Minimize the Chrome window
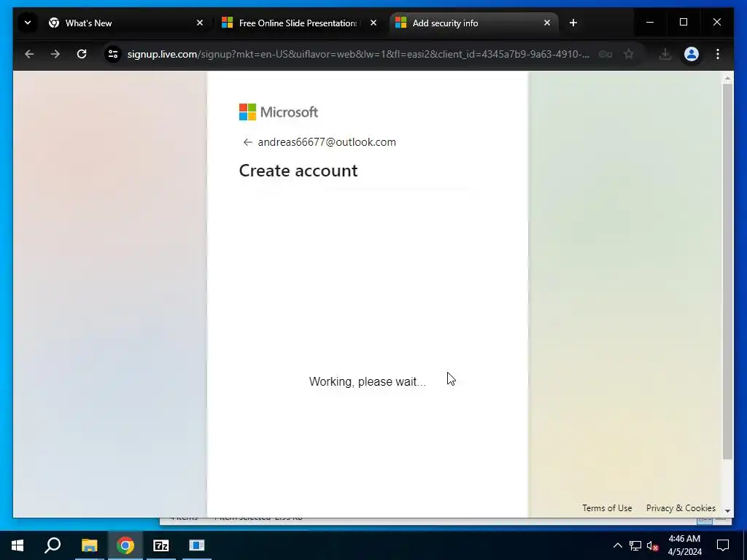This screenshot has width=747, height=560. click(650, 23)
